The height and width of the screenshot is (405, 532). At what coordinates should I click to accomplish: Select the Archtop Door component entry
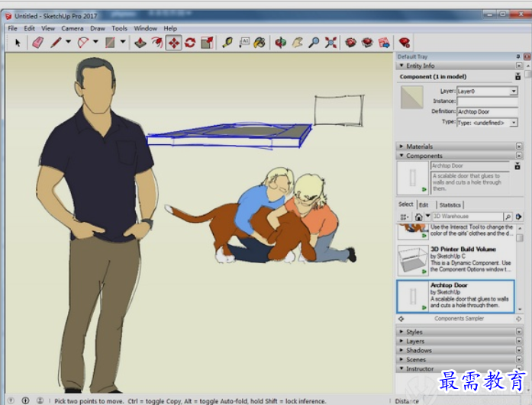pyautogui.click(x=456, y=296)
